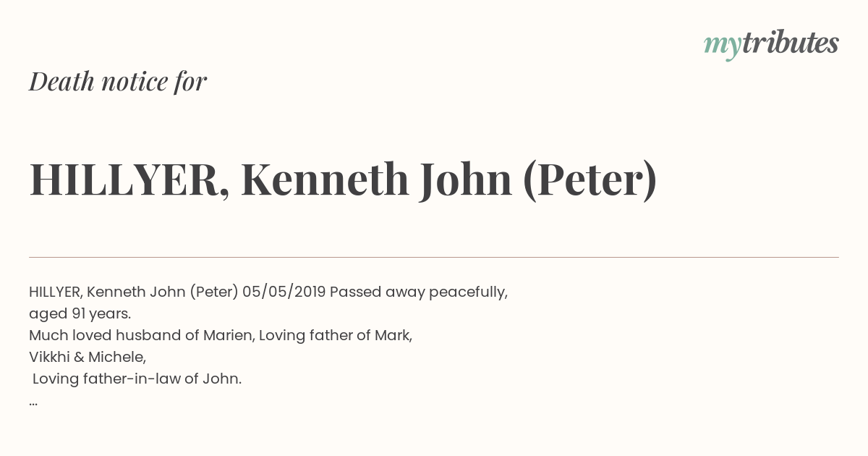Viewport: 868px width, 456px height.
Task: Click the trailing ellipsis below the notice
Action: click(33, 402)
